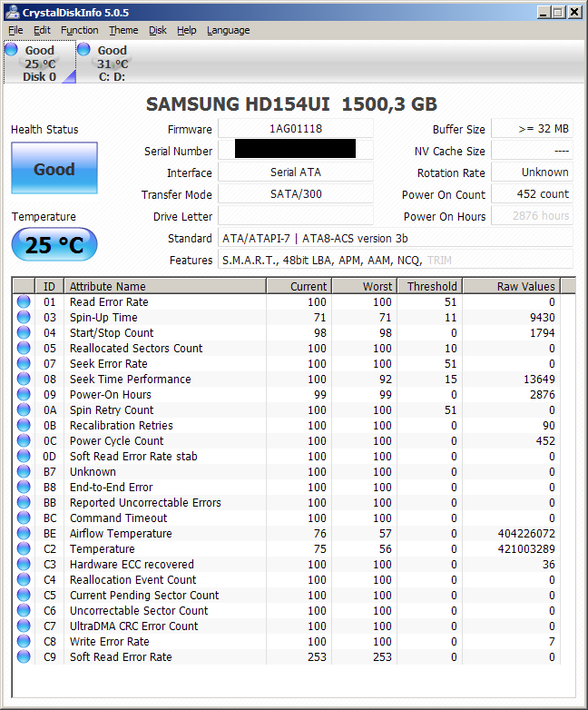This screenshot has width=588, height=710.
Task: Click the Features field with S.M.A.R.T.
Action: pos(395,260)
